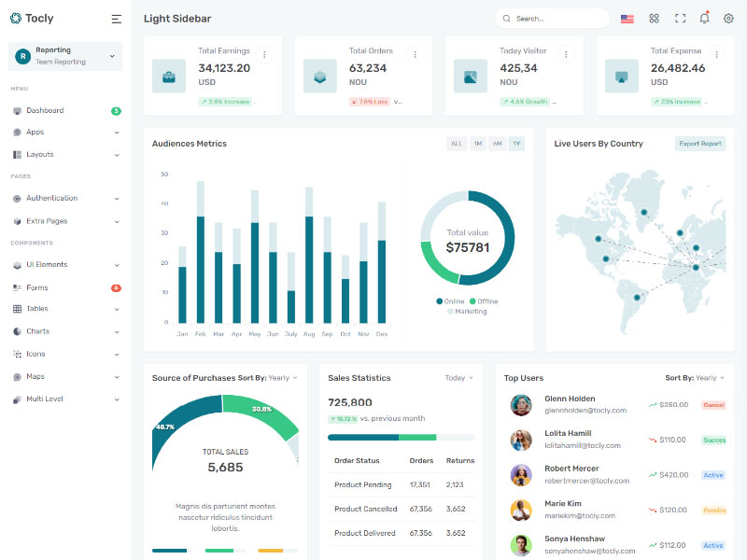
Task: Click the Search input field
Action: [x=557, y=19]
